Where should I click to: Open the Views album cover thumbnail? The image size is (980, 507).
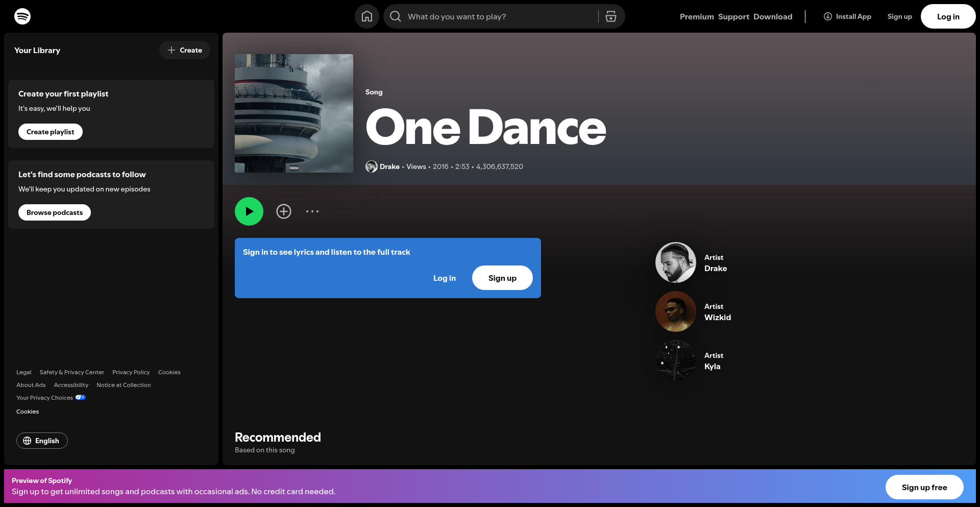tap(294, 113)
